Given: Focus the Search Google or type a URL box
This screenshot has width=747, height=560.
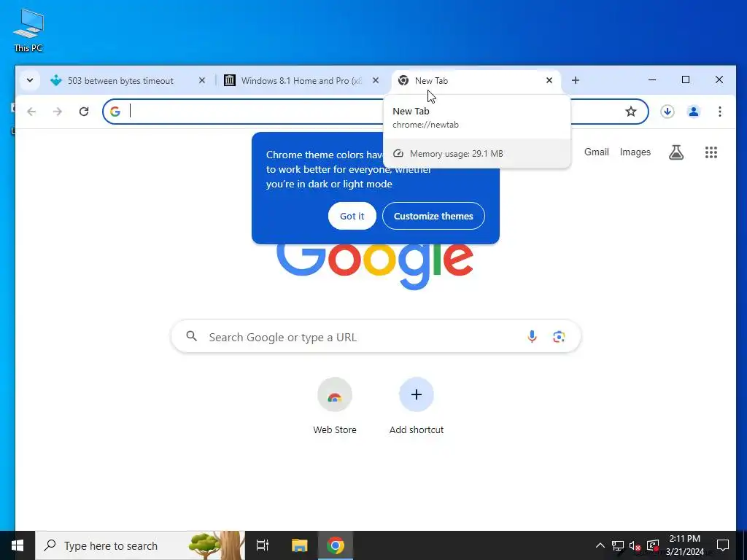Looking at the screenshot, I should coord(376,337).
